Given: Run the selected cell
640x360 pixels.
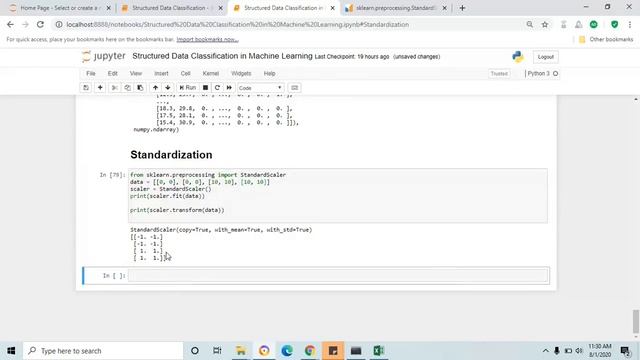Looking at the screenshot, I should point(188,88).
